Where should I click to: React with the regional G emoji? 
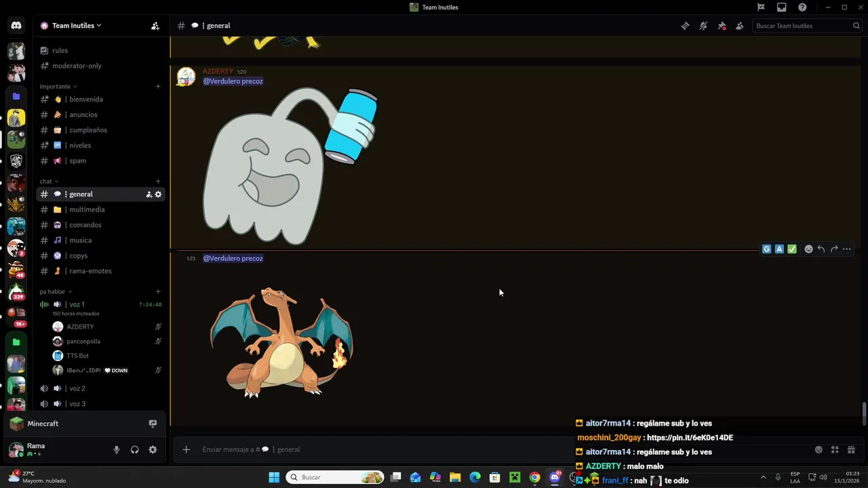click(766, 249)
